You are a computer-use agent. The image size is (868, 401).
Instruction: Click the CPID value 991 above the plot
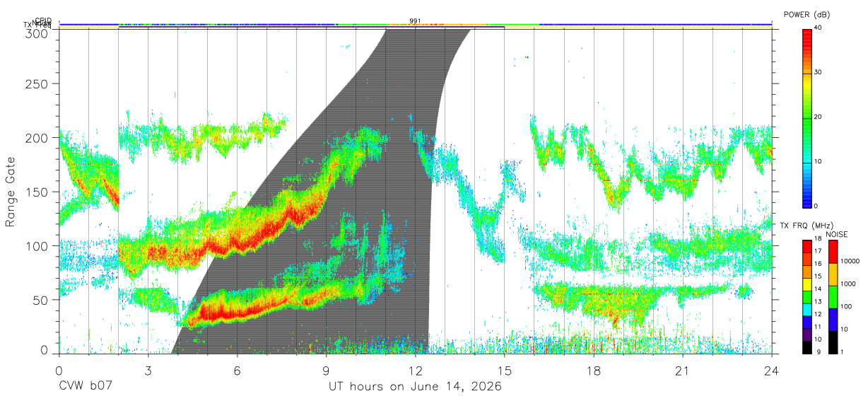[x=415, y=21]
